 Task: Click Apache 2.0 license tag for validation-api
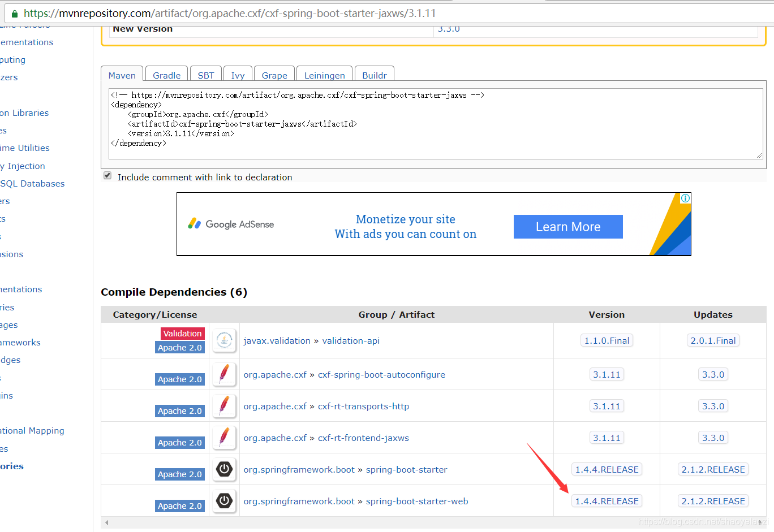180,347
